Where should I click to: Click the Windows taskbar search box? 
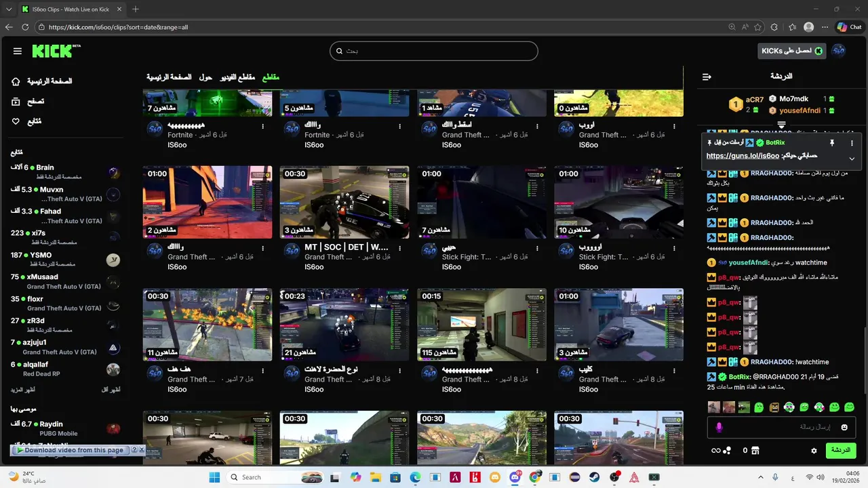pyautogui.click(x=275, y=477)
